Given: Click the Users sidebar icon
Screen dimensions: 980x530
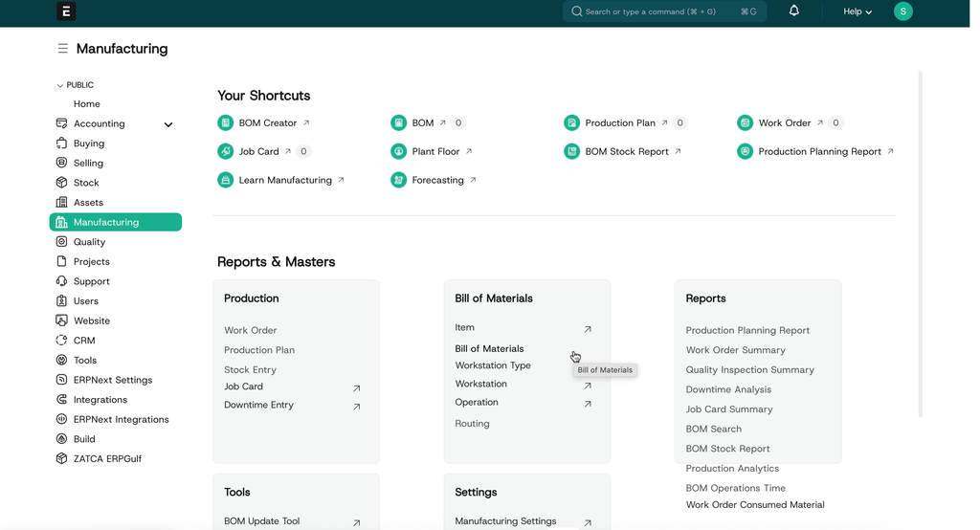Looking at the screenshot, I should click(61, 300).
